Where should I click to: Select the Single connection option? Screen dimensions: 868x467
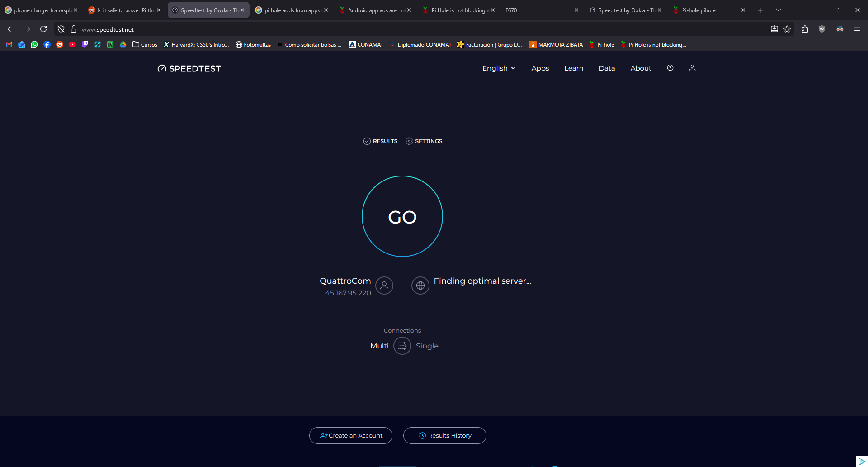click(x=427, y=346)
